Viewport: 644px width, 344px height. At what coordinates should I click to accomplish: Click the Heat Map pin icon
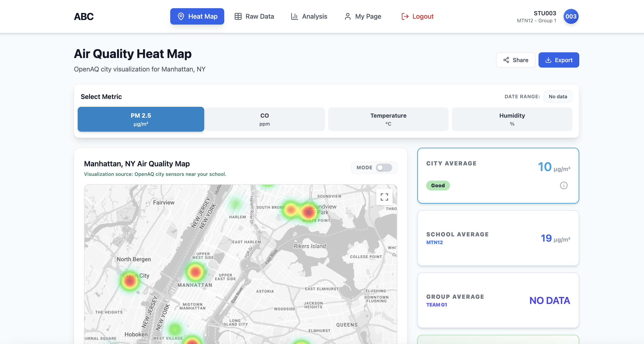(x=181, y=16)
